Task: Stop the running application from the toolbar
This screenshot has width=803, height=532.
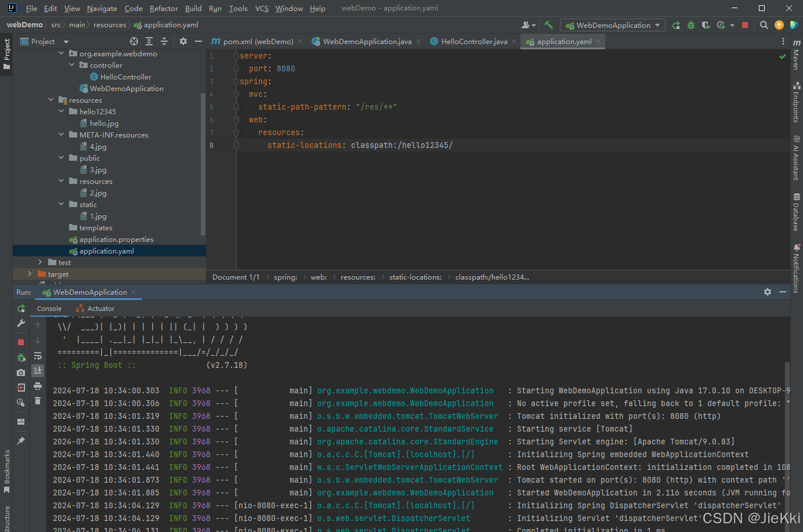Action: (x=745, y=25)
